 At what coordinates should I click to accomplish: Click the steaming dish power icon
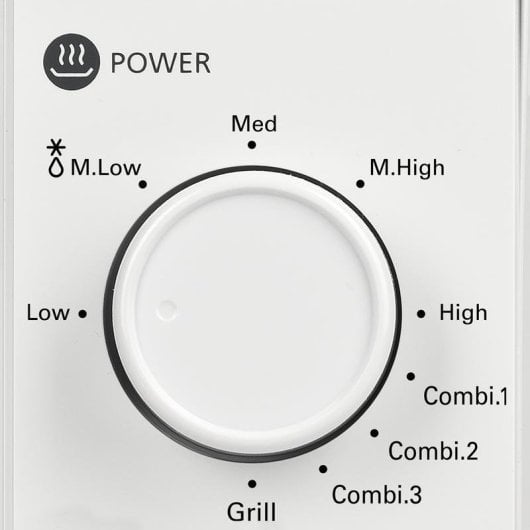tap(71, 62)
